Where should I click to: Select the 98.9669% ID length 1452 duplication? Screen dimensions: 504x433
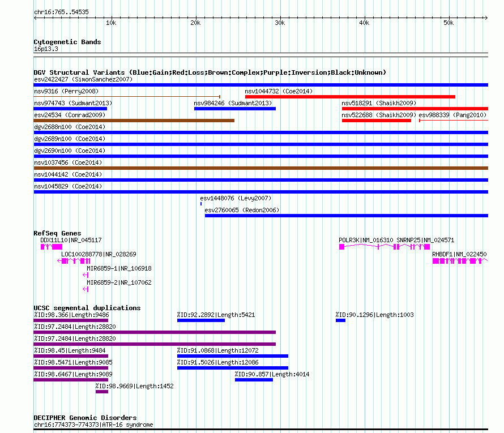[102, 392]
